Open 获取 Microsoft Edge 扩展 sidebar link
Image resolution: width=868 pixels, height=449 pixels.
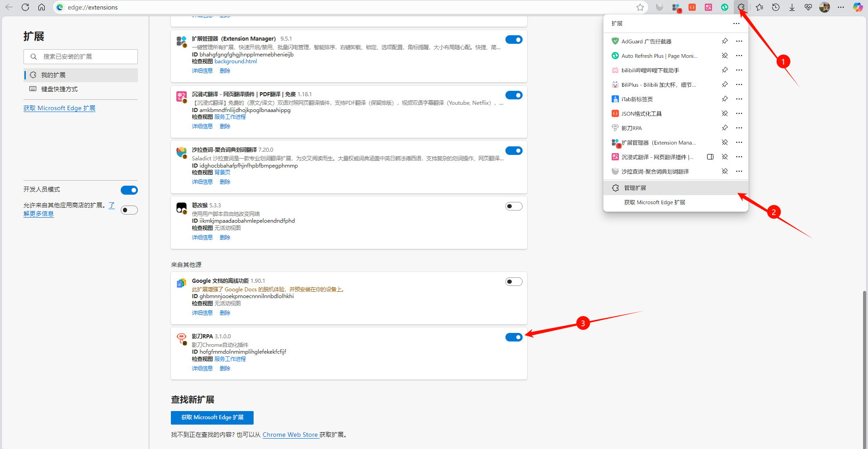[59, 108]
